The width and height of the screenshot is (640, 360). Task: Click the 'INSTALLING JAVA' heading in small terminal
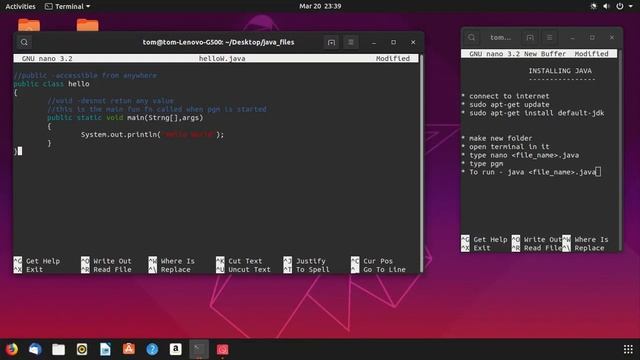pyautogui.click(x=560, y=71)
